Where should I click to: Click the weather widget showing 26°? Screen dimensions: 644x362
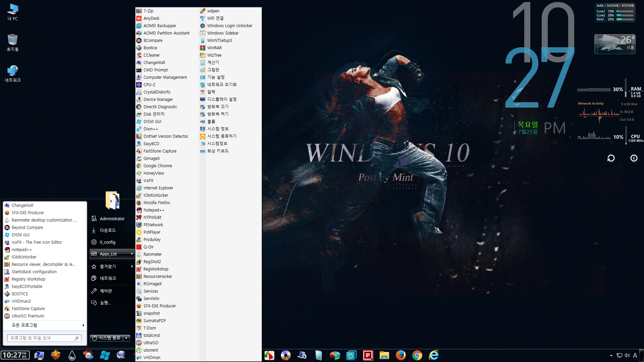tap(615, 44)
